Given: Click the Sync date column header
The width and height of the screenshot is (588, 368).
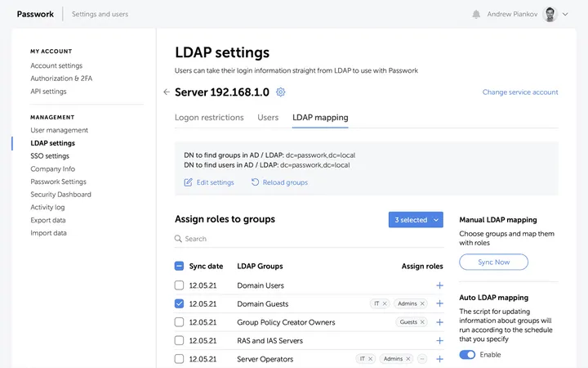Looking at the screenshot, I should point(206,267).
